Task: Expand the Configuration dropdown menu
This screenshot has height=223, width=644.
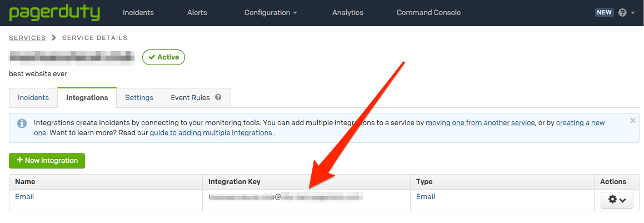Action: pyautogui.click(x=271, y=13)
